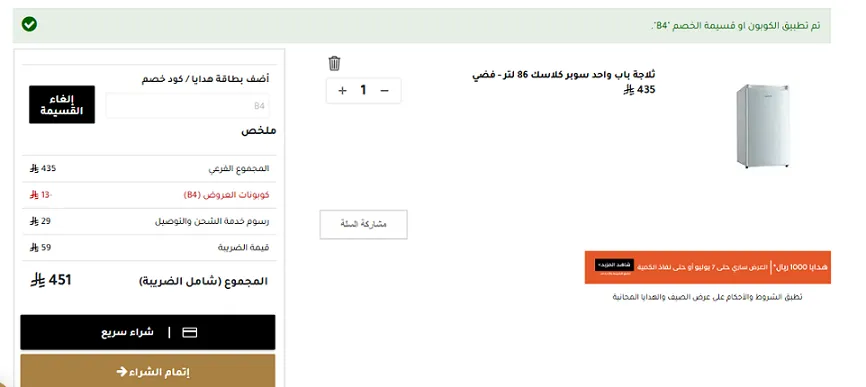Click the arrow icon on إتمام الشراء

point(122,372)
